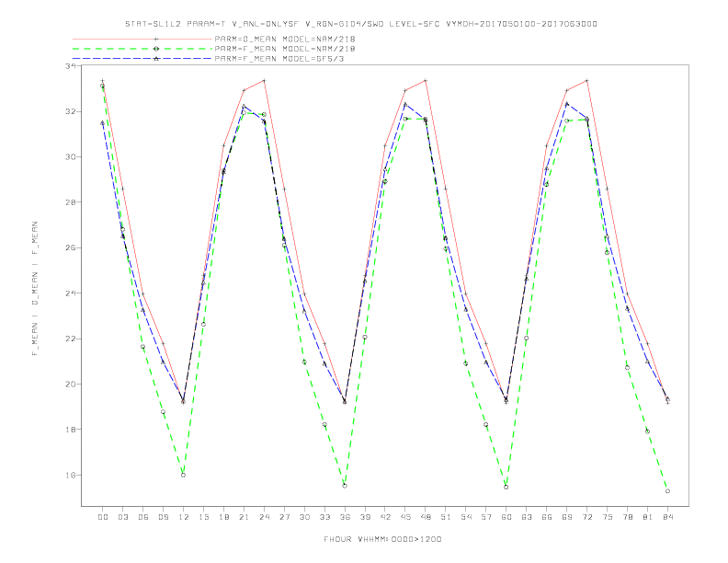This screenshot has width=728, height=563.
Task: Click x-axis forecast hour label 72
Action: [x=587, y=517]
